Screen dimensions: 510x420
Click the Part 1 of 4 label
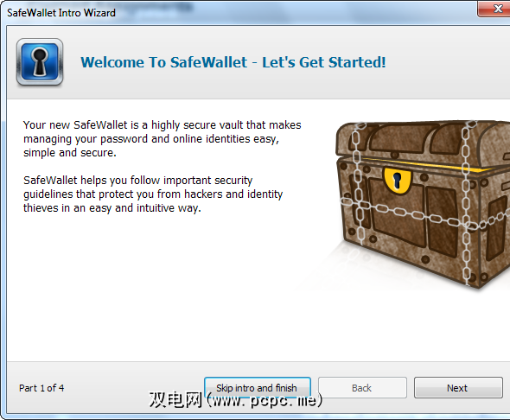click(x=41, y=388)
